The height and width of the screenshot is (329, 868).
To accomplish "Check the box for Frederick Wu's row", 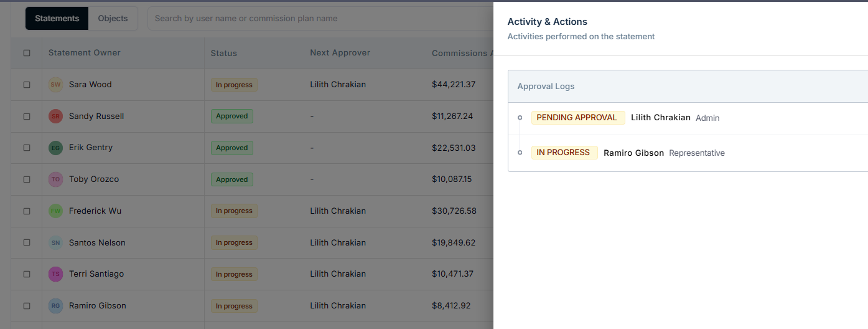I will (x=27, y=211).
